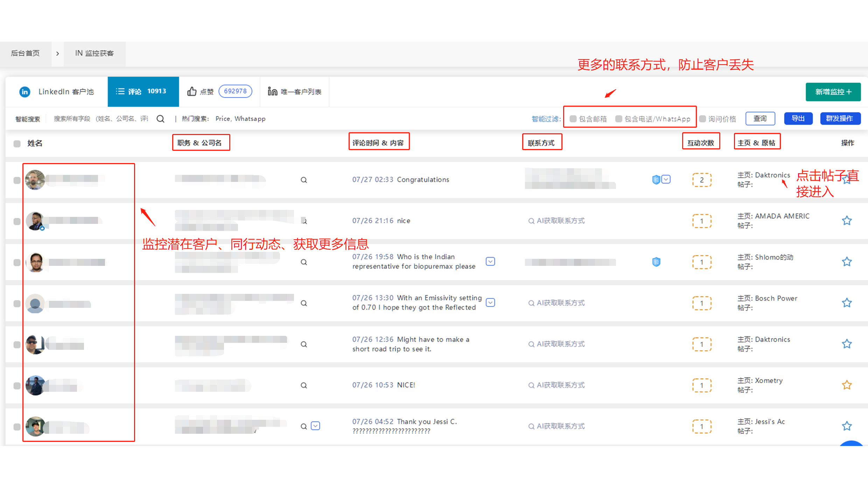Click the 导出 export button
The width and height of the screenshot is (868, 488).
point(798,119)
